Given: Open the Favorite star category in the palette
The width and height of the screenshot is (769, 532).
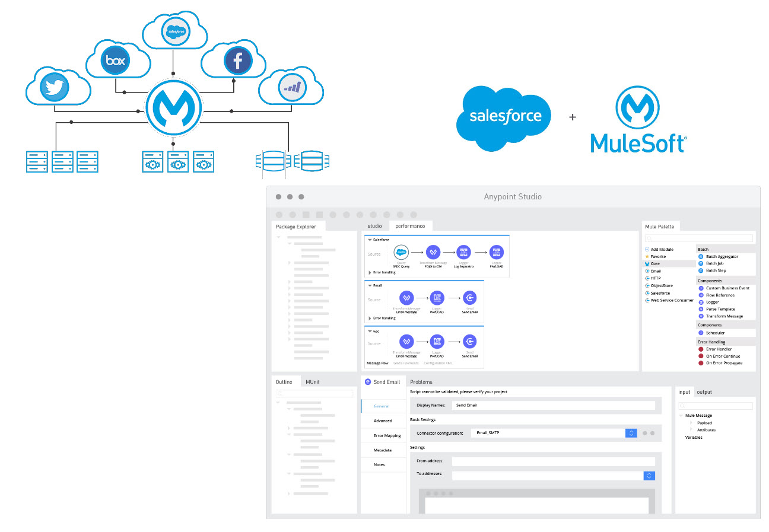Looking at the screenshot, I should (x=656, y=256).
